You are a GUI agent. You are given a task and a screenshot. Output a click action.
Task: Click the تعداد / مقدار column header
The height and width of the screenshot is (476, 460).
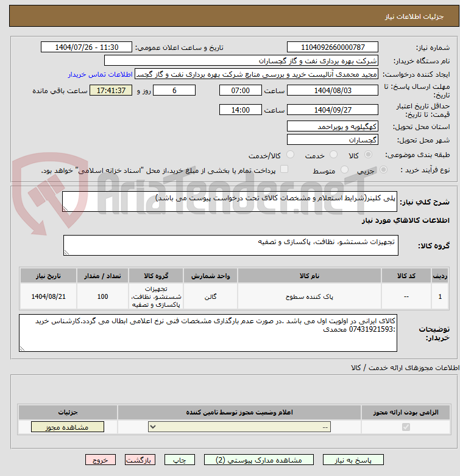click(x=103, y=276)
